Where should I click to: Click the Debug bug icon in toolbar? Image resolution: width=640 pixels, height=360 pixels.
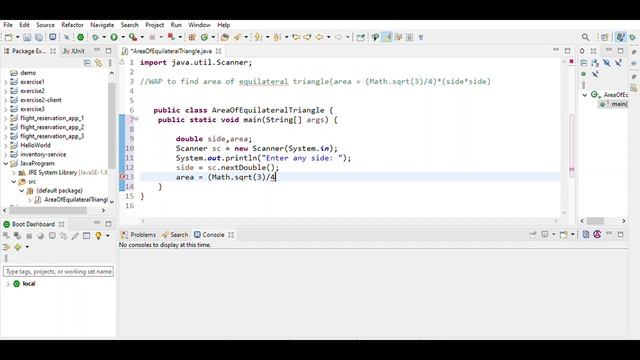tap(95, 37)
